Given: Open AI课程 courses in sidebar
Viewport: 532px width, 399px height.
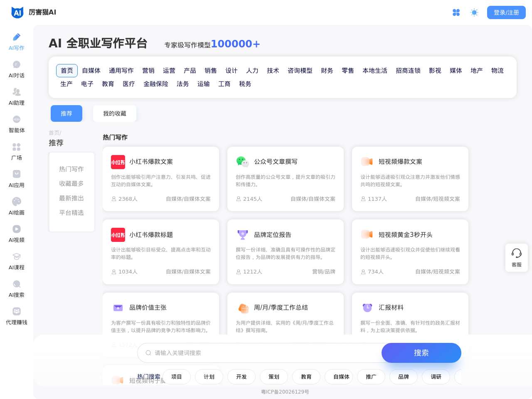Looking at the screenshot, I should [17, 261].
